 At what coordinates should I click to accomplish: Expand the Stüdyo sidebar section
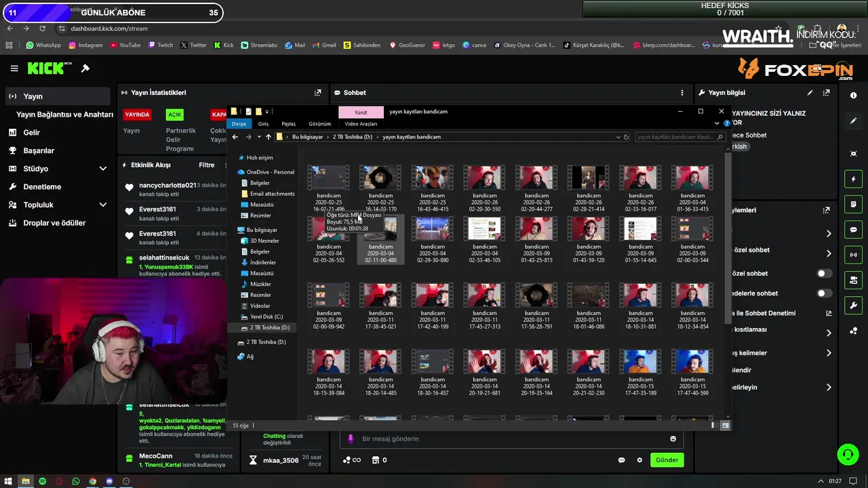click(103, 169)
